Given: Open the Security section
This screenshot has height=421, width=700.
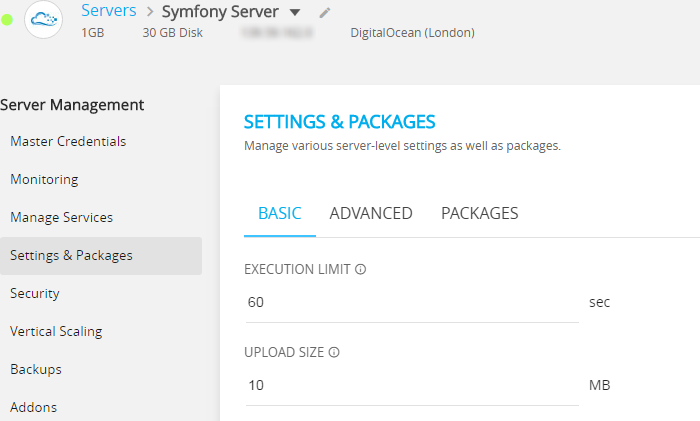Looking at the screenshot, I should (35, 293).
